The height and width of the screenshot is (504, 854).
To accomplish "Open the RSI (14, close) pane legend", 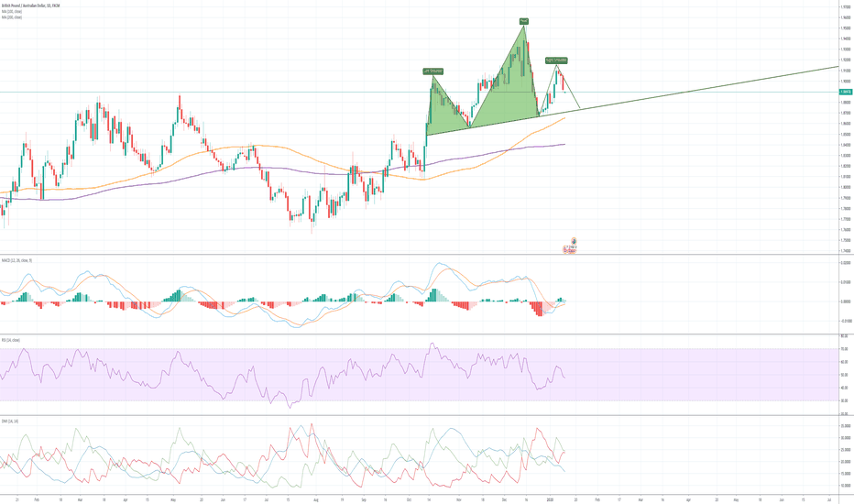I will 13,340.
